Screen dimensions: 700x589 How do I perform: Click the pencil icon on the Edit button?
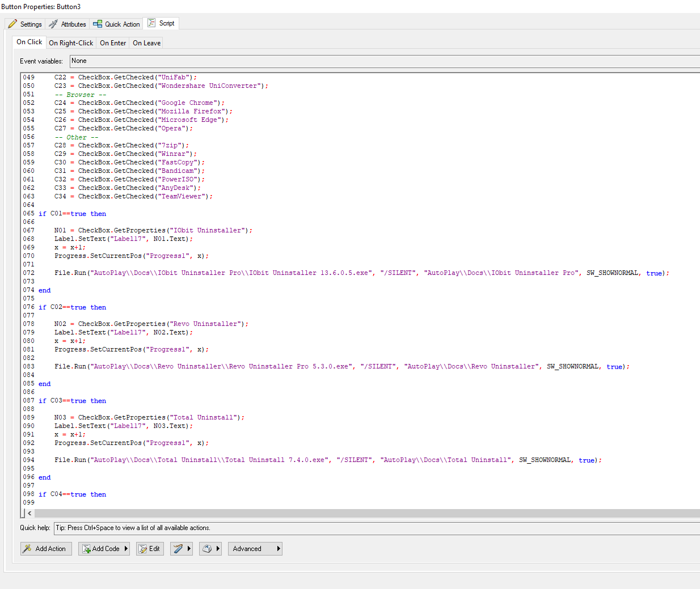click(x=143, y=549)
